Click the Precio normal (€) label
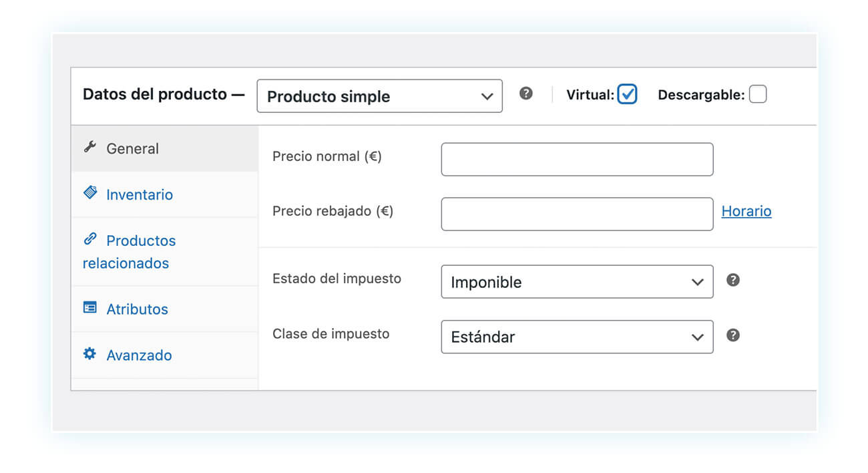 click(x=327, y=156)
